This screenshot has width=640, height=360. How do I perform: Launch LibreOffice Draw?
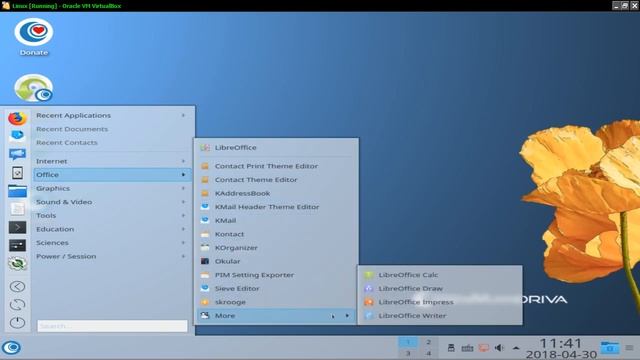coord(440,289)
